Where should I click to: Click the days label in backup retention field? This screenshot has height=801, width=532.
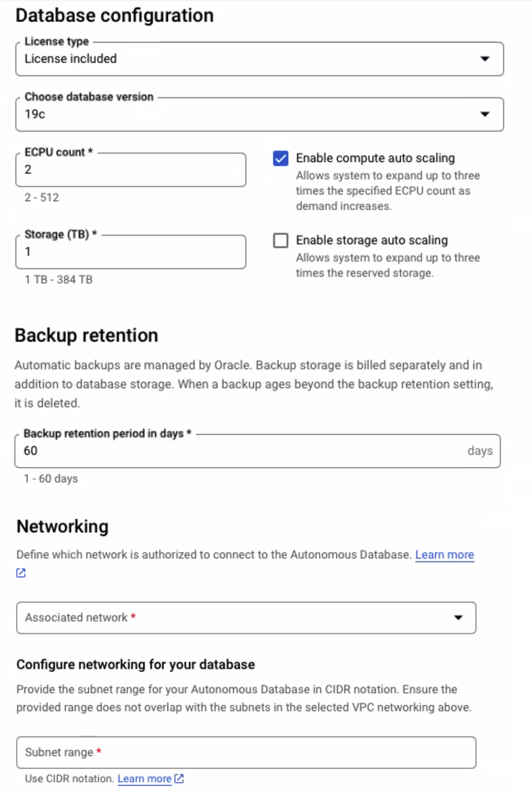(481, 450)
